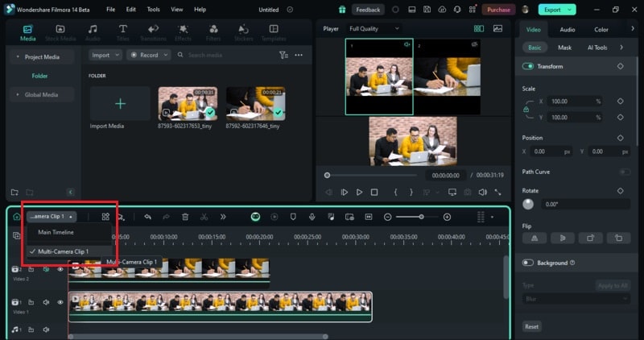This screenshot has height=340, width=644.
Task: Open the View menu
Action: (177, 10)
